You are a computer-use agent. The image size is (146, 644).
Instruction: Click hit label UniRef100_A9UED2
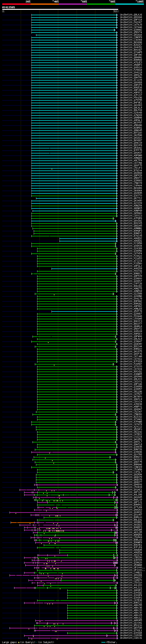[x=131, y=239]
